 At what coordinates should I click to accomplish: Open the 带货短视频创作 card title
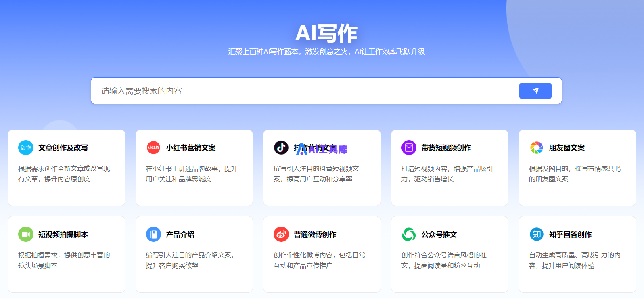pos(446,148)
